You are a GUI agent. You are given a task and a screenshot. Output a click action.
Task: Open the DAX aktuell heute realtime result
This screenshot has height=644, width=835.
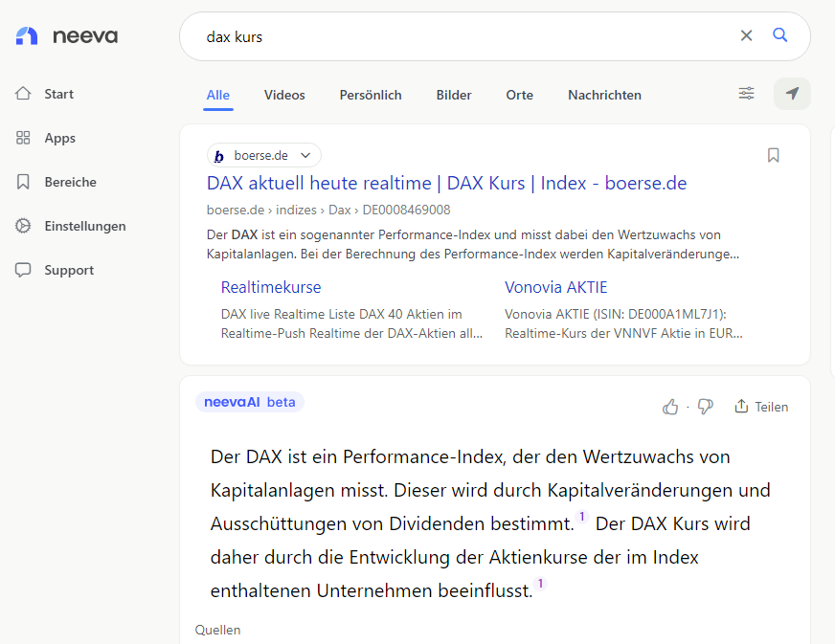pos(446,183)
